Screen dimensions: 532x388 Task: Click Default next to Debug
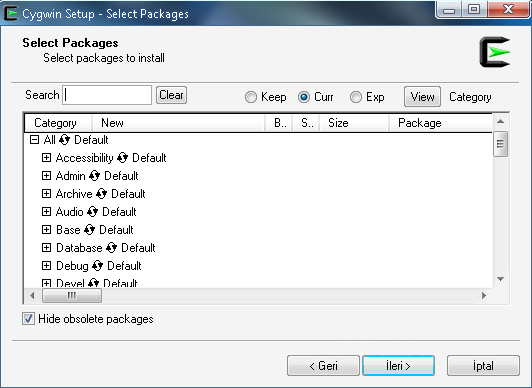(x=125, y=266)
